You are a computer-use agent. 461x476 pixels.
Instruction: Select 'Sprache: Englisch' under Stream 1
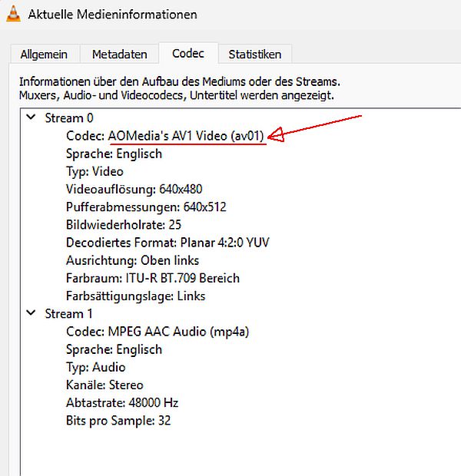pyautogui.click(x=114, y=349)
